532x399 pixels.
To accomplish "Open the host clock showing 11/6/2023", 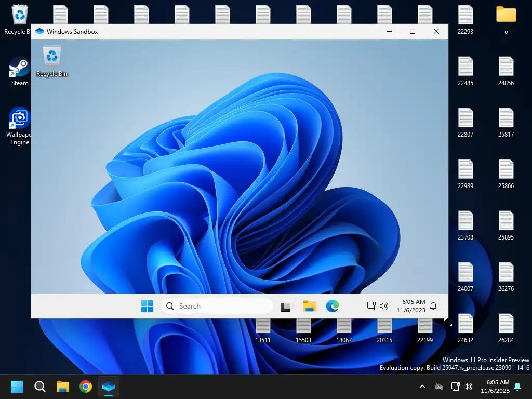I will (495, 387).
